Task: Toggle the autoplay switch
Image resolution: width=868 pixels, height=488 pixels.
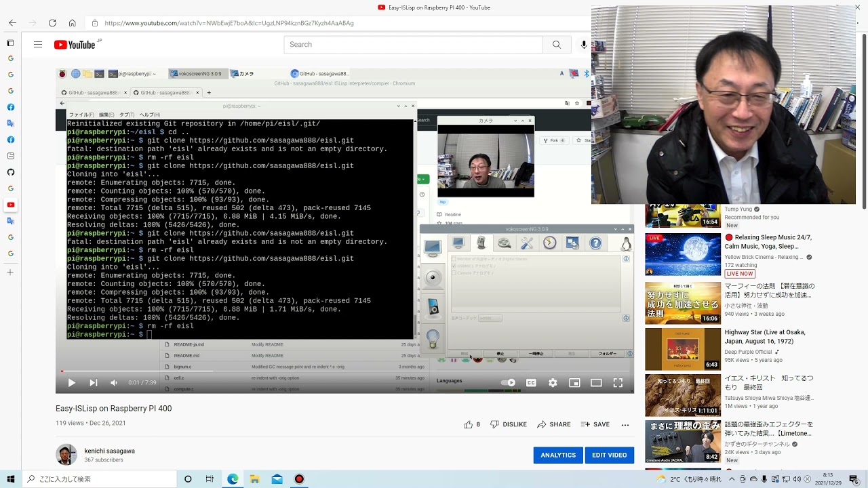Action: 508,383
